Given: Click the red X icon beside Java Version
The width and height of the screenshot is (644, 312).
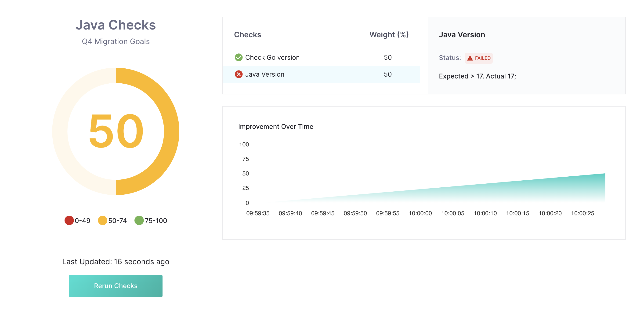Looking at the screenshot, I should (239, 74).
